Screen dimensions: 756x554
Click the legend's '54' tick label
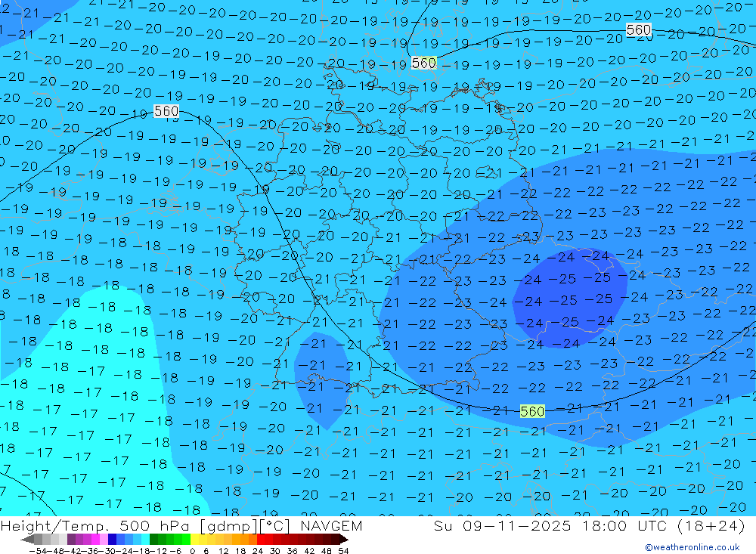343,551
